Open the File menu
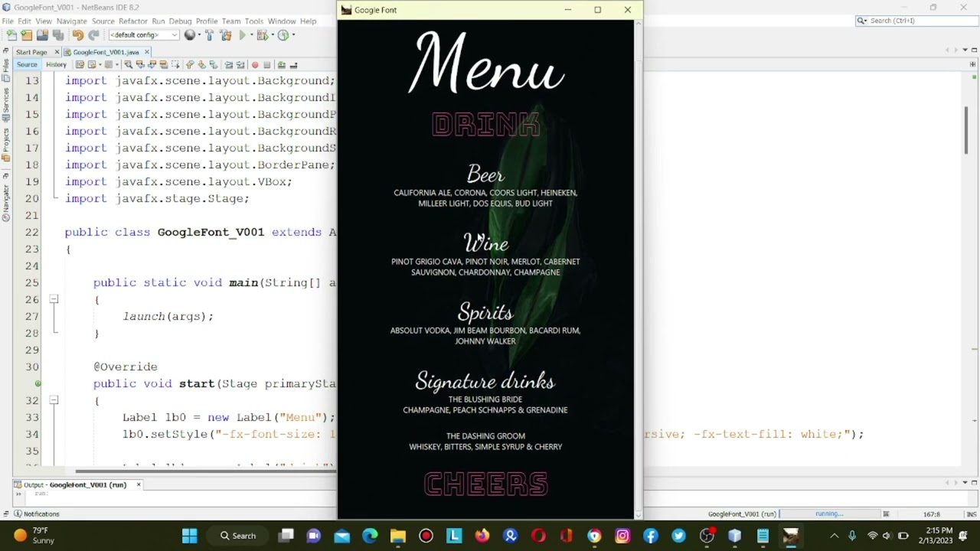Image resolution: width=980 pixels, height=551 pixels. [x=8, y=21]
